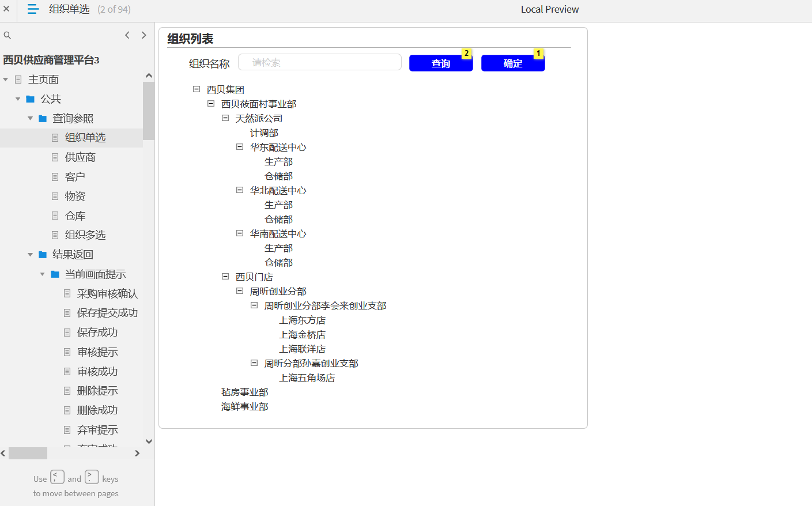
Task: Click sidebar scroll left arrow
Action: point(3,454)
